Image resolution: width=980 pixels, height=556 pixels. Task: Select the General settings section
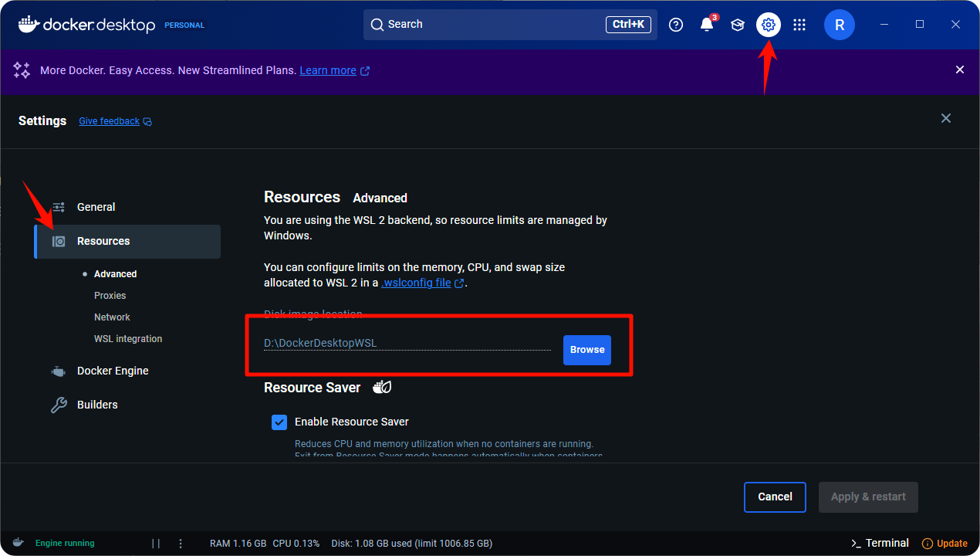(x=96, y=207)
